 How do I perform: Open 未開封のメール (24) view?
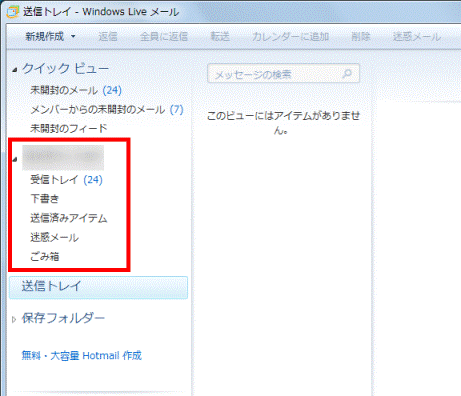(x=76, y=90)
